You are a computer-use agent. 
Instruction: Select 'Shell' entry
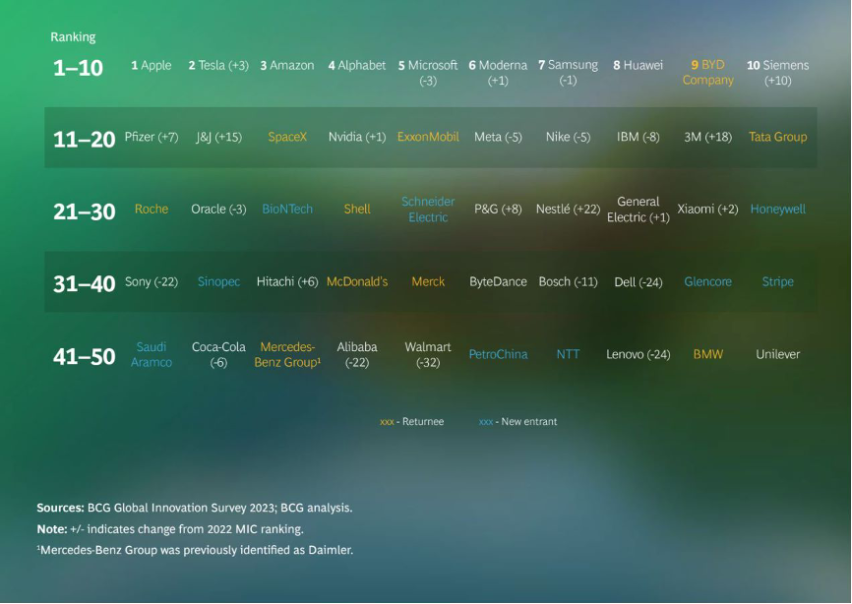tap(357, 209)
